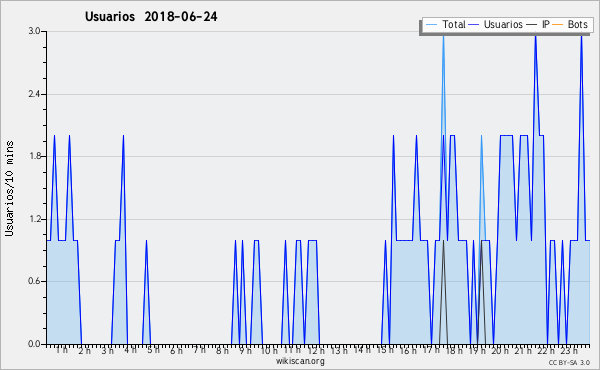Click the 23 h x-axis label
Image resolution: width=600 pixels, height=370 pixels.
tap(569, 350)
